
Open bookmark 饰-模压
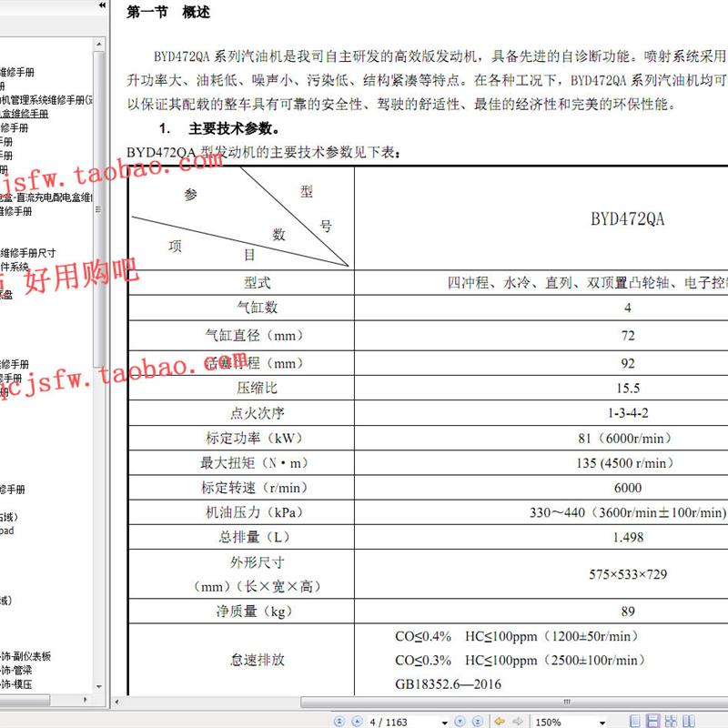[x=16, y=684]
